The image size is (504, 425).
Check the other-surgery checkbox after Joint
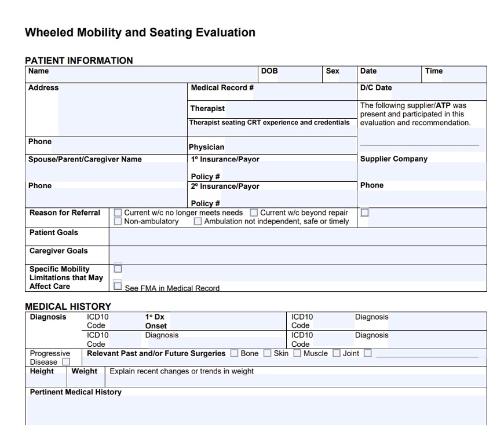coord(367,353)
